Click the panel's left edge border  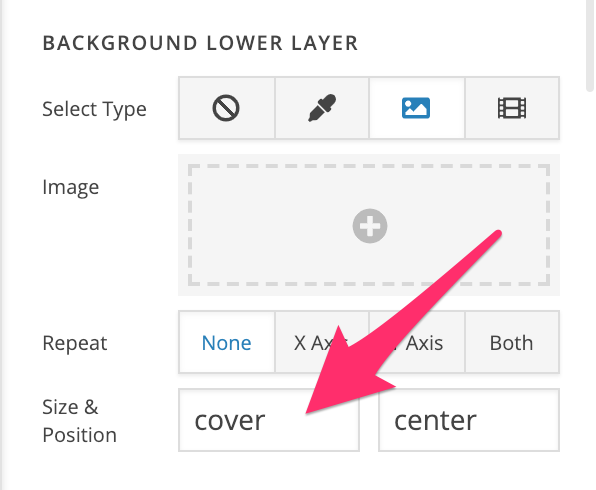pyautogui.click(x=2, y=245)
